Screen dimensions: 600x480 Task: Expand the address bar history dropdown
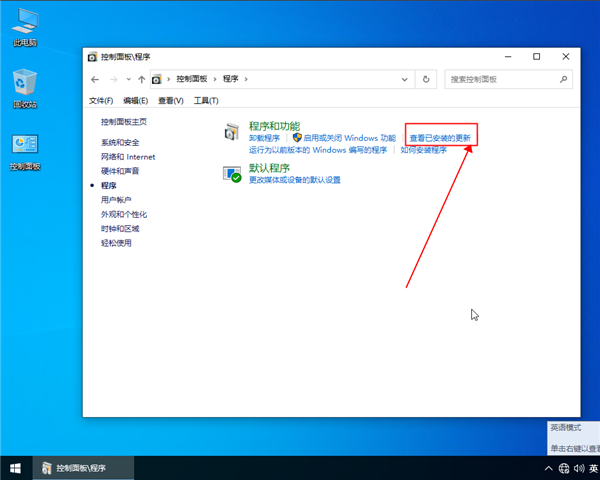(x=406, y=79)
